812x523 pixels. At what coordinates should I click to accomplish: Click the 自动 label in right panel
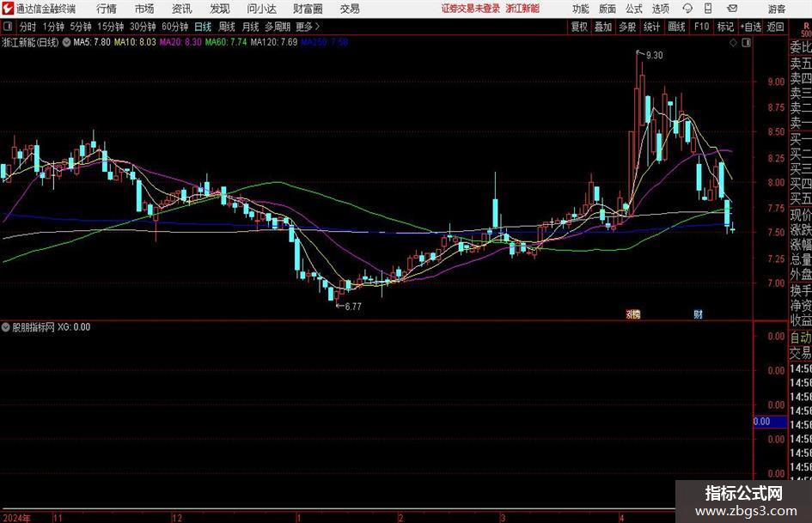pyautogui.click(x=801, y=338)
